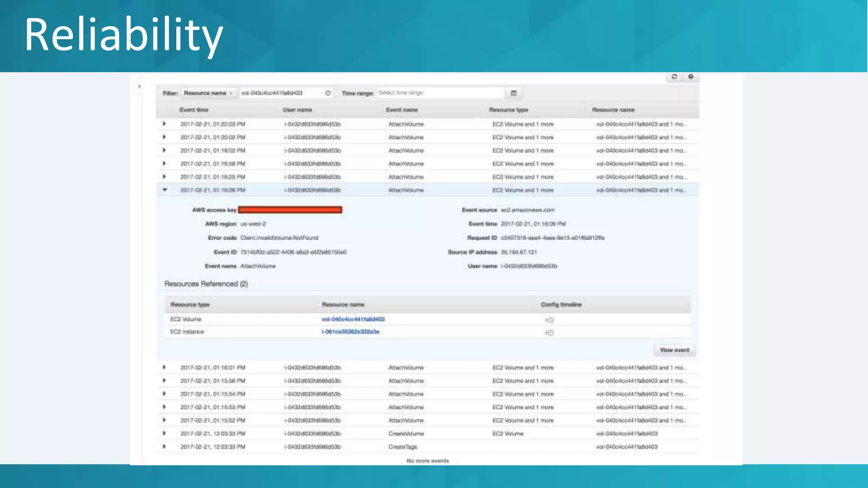Image resolution: width=868 pixels, height=488 pixels.
Task: Click the Select time range field
Action: pos(441,93)
